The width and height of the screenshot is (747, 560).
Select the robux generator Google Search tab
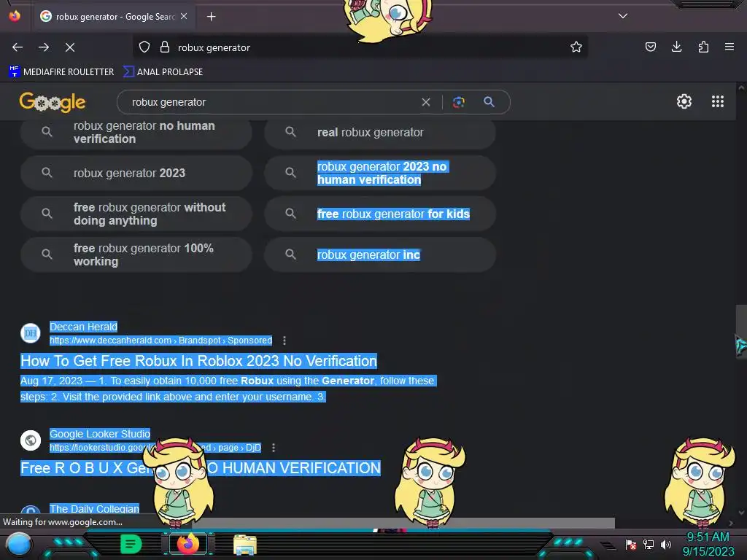coord(115,17)
